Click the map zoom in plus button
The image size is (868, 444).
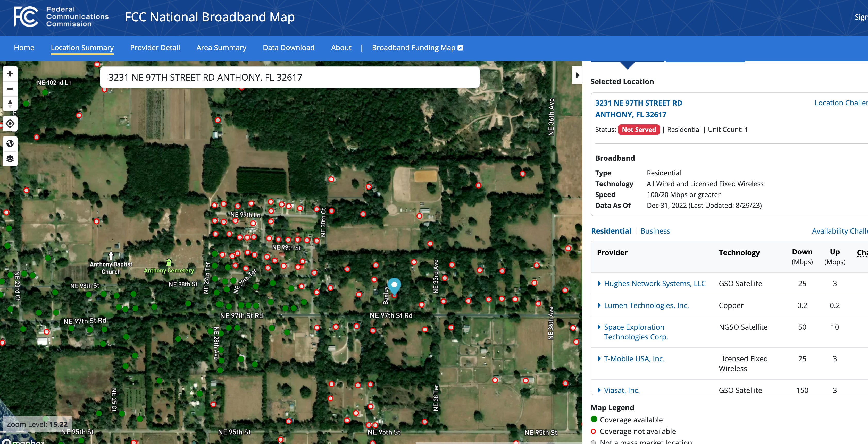[x=10, y=74]
